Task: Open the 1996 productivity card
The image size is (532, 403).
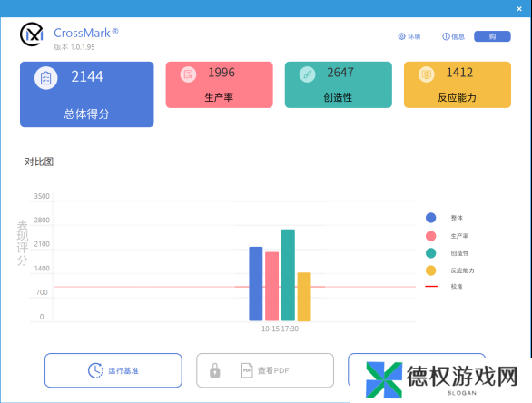Action: (x=219, y=84)
